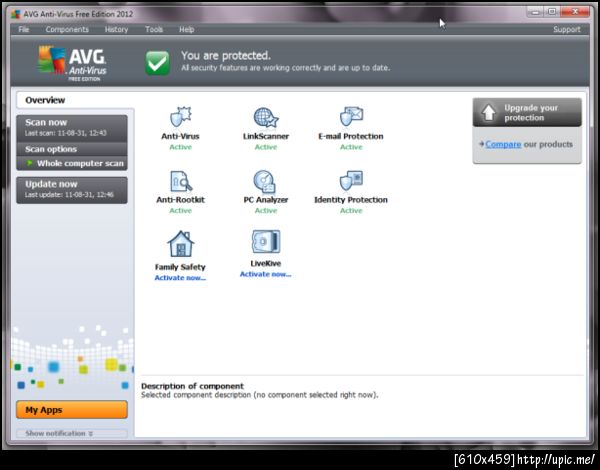600x470 pixels.
Task: Open the LinkScanner globe icon
Action: coord(266,118)
